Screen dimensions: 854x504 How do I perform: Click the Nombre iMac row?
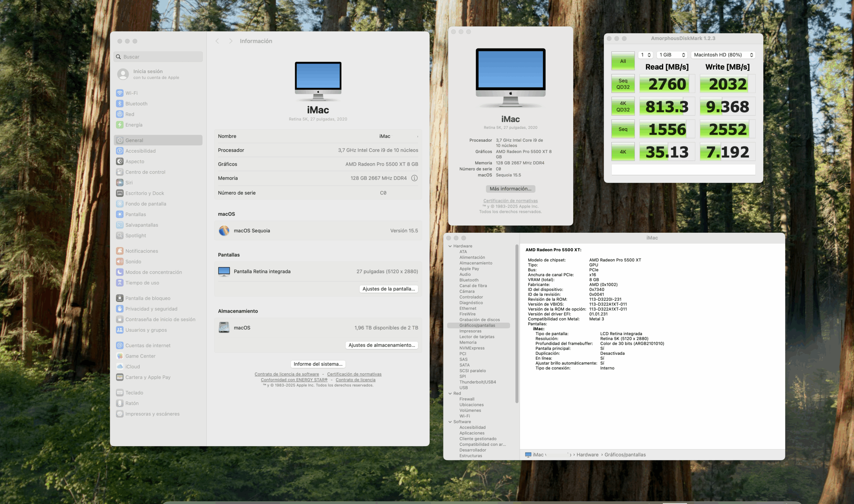click(318, 136)
